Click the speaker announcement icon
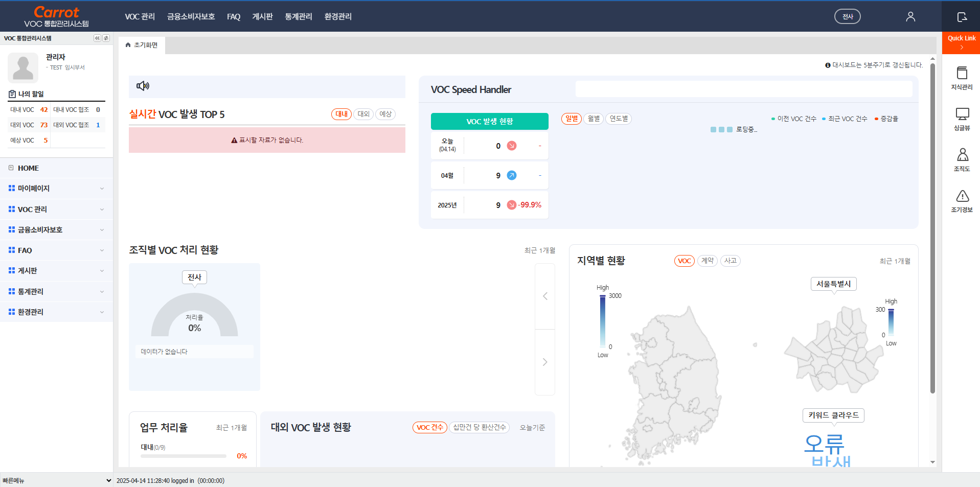980x487 pixels. pos(143,86)
